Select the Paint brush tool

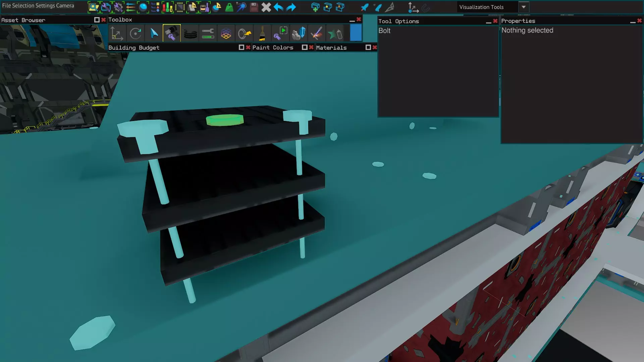tap(262, 34)
